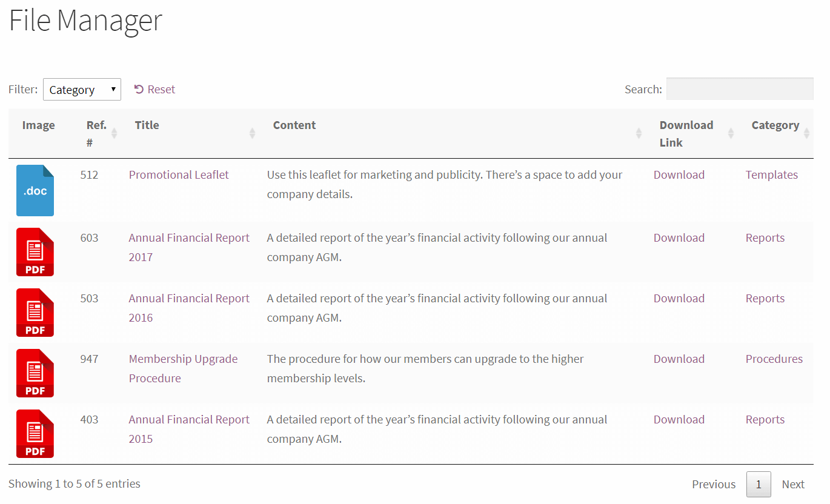Click the Templates category link
The height and width of the screenshot is (504, 830).
click(x=771, y=175)
